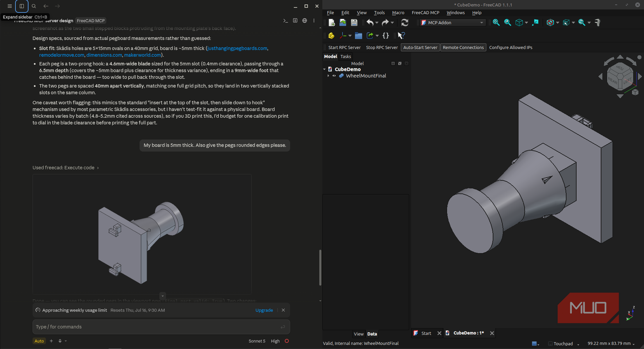Open the hamburger menu in chat app

point(9,6)
